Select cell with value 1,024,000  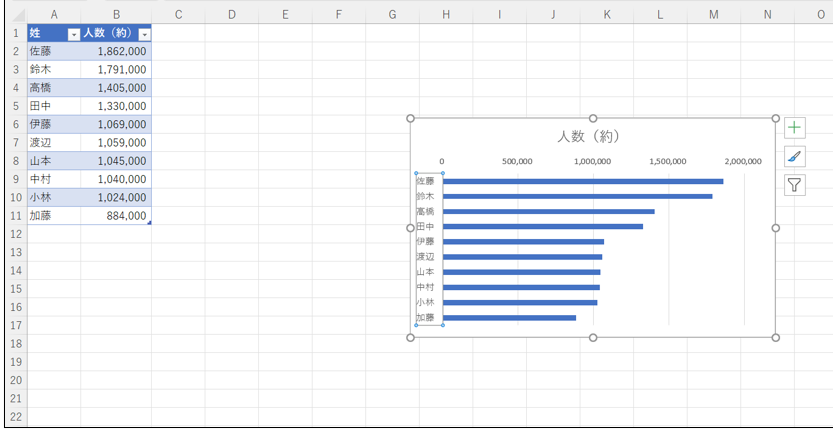coord(116,197)
